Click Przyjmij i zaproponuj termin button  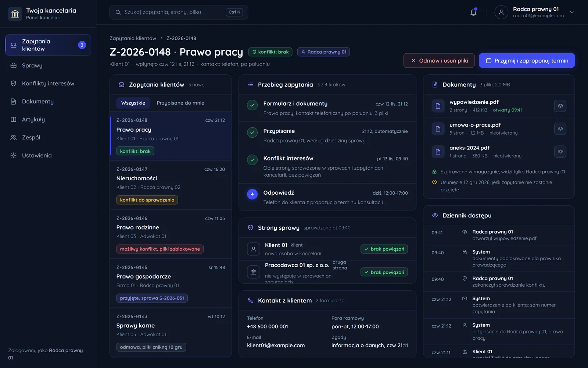[x=527, y=61]
